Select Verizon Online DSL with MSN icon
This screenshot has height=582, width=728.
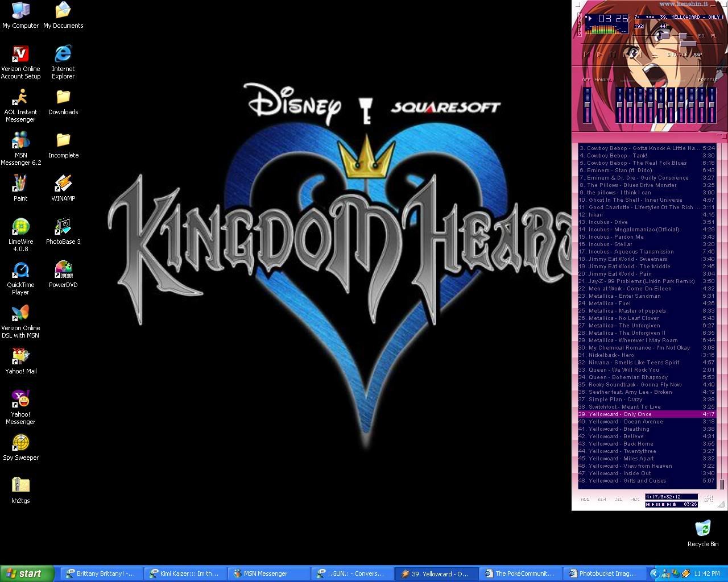[x=20, y=322]
